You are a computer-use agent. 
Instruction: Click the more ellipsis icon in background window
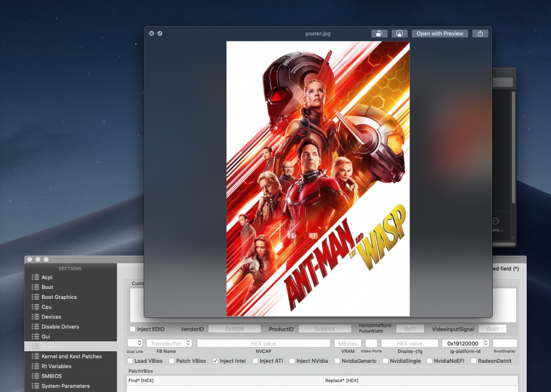pyautogui.click(x=495, y=221)
